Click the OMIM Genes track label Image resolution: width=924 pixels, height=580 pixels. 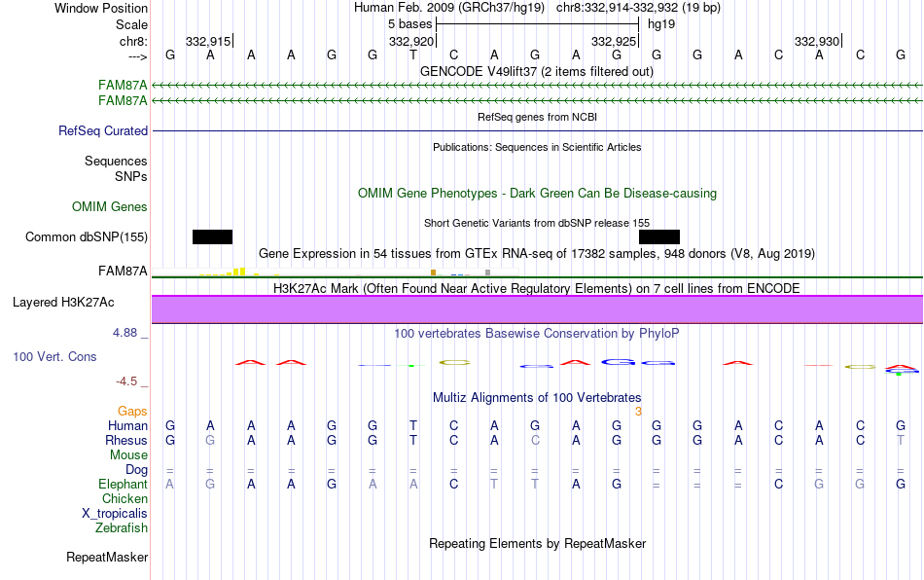(x=110, y=207)
